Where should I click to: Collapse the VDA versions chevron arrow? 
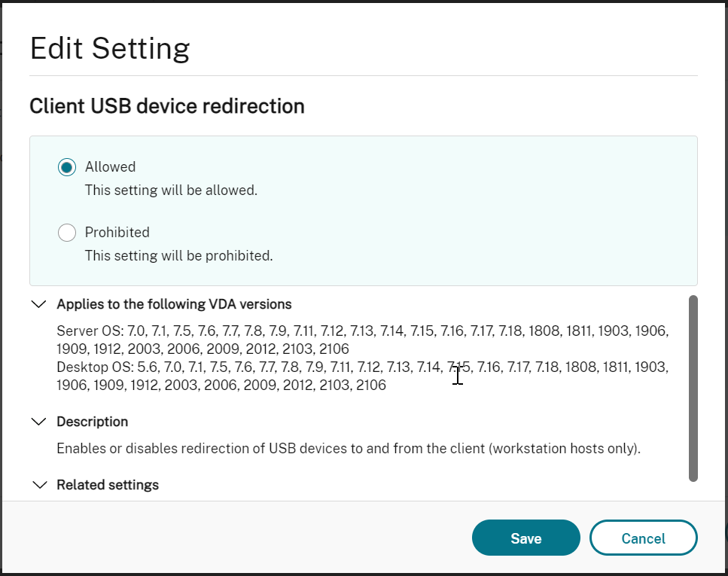(x=38, y=304)
